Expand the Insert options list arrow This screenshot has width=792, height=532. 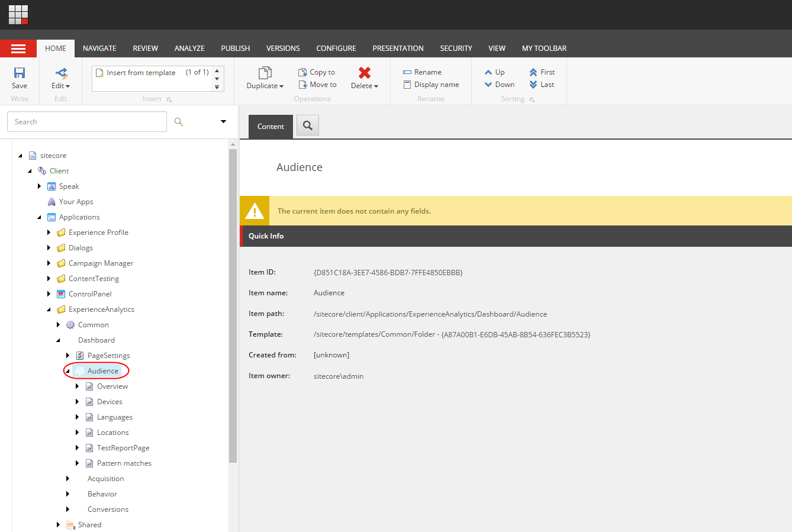click(217, 87)
